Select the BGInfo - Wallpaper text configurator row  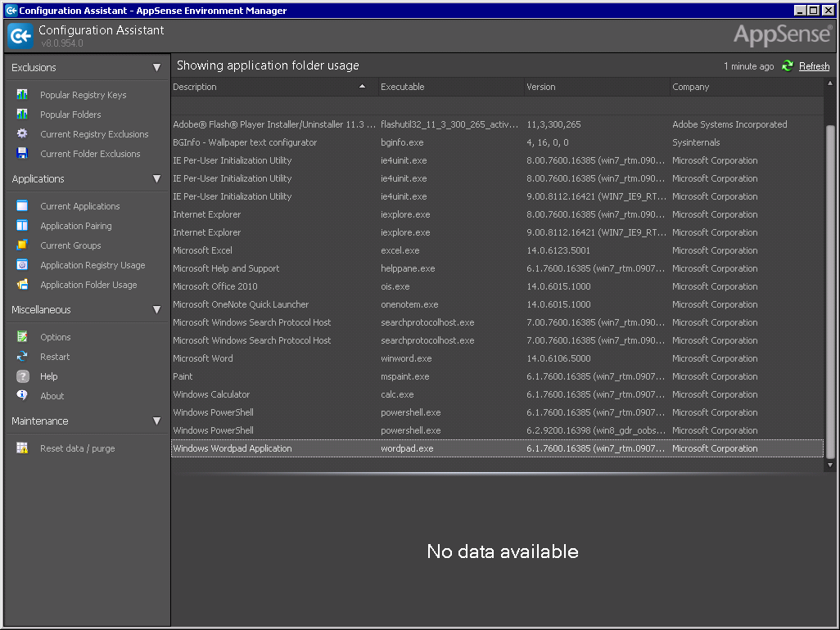tap(497, 142)
